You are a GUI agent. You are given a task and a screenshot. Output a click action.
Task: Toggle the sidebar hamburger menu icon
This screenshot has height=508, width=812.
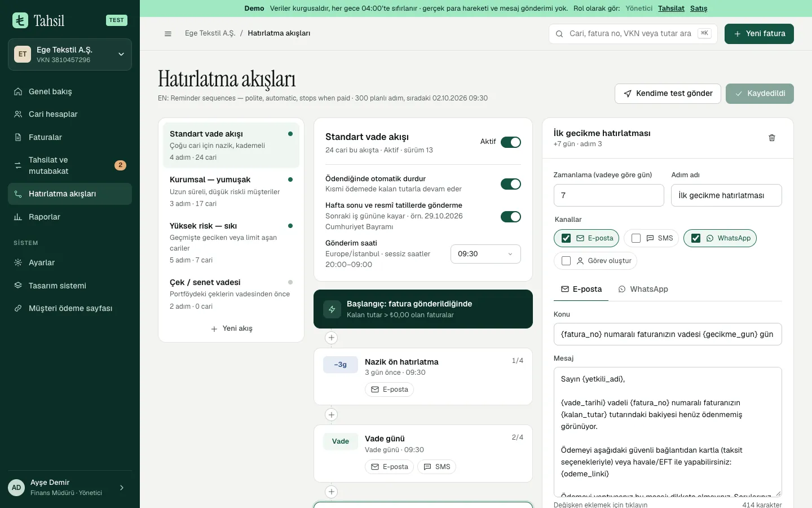167,34
